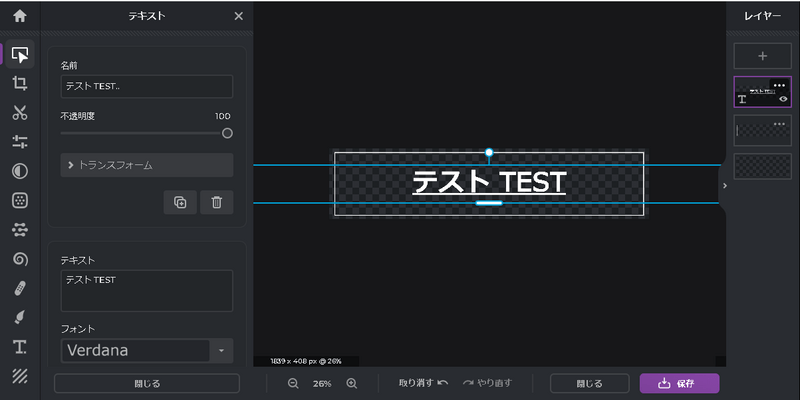The width and height of the screenshot is (800, 400).
Task: Select the Crop tool
Action: click(x=19, y=83)
